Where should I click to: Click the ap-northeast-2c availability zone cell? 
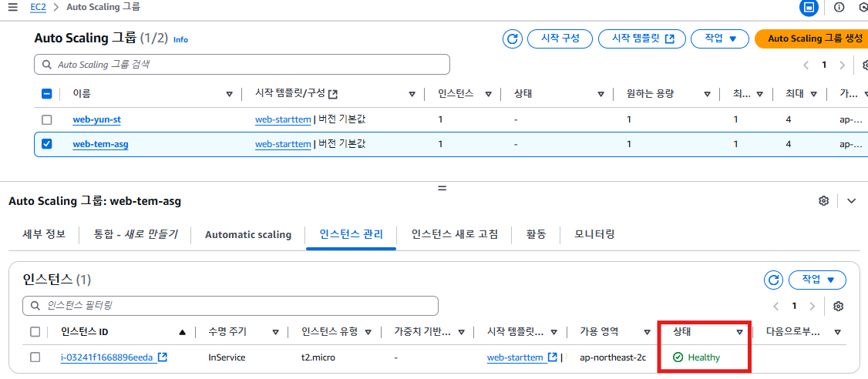pos(613,357)
